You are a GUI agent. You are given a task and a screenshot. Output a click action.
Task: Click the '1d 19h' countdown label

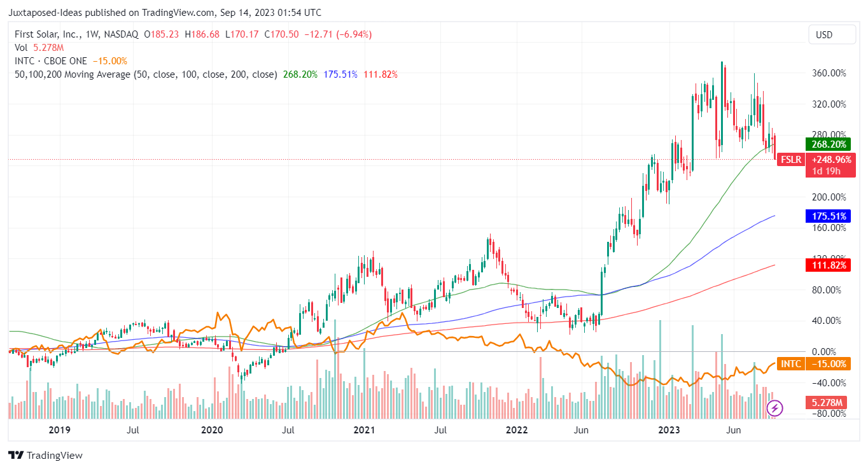[x=825, y=171]
